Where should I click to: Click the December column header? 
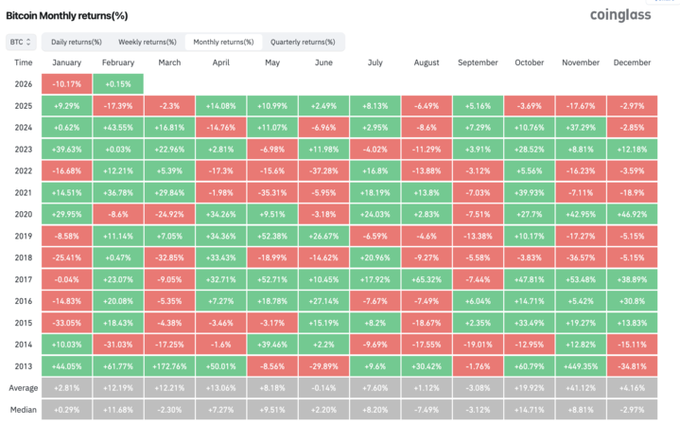631,62
